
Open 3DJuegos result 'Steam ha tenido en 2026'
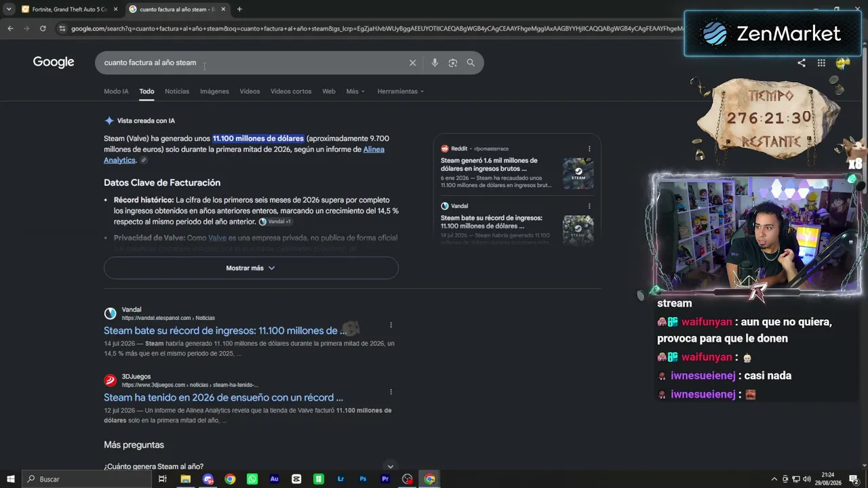(x=223, y=398)
